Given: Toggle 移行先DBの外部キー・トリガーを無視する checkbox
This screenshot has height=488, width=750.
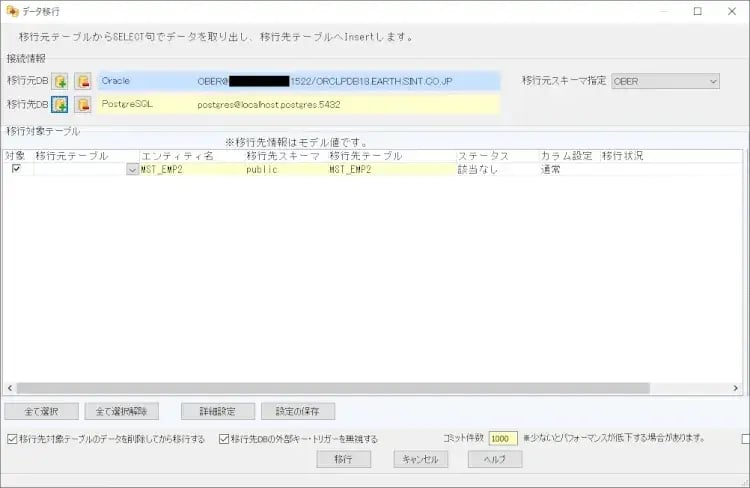Looking at the screenshot, I should (224, 438).
